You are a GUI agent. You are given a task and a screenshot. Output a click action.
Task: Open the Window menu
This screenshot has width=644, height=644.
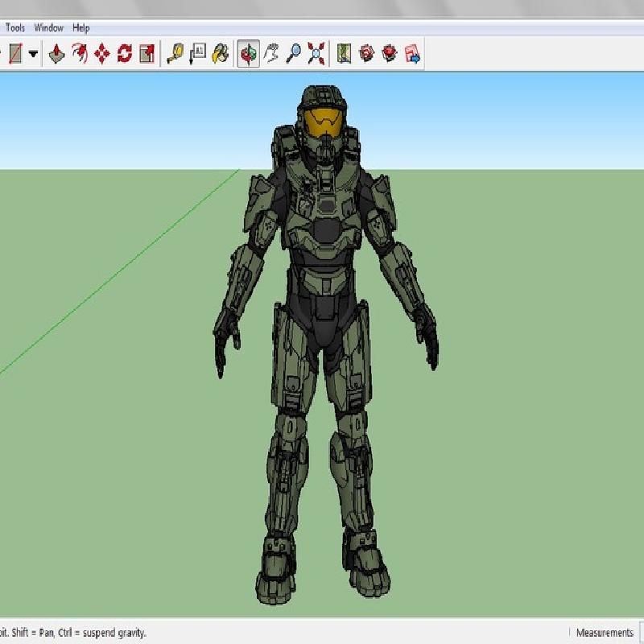point(48,27)
